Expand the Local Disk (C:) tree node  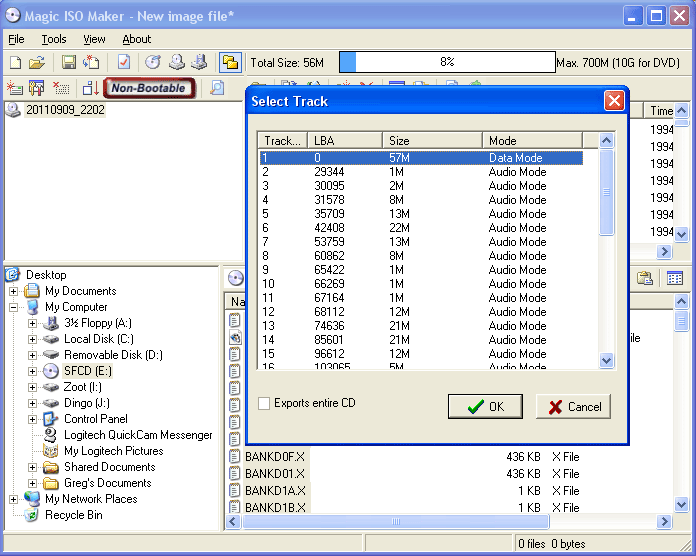pyautogui.click(x=33, y=339)
